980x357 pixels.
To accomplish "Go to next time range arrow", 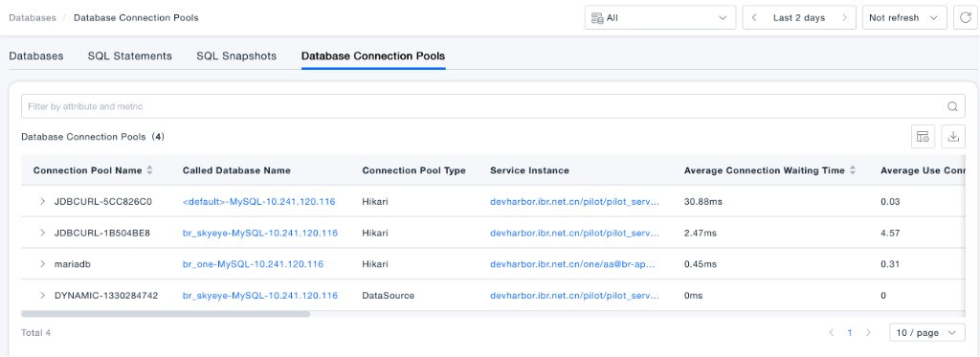I will (844, 18).
